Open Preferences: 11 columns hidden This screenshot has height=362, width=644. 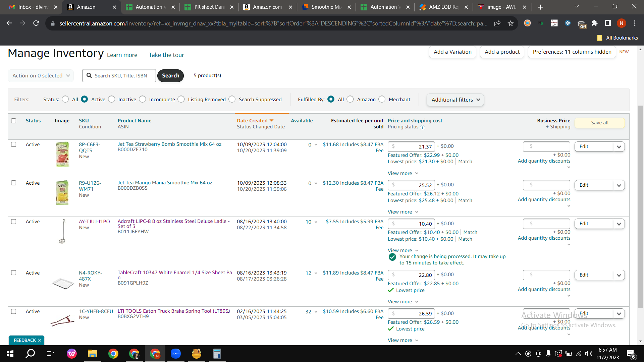(572, 52)
